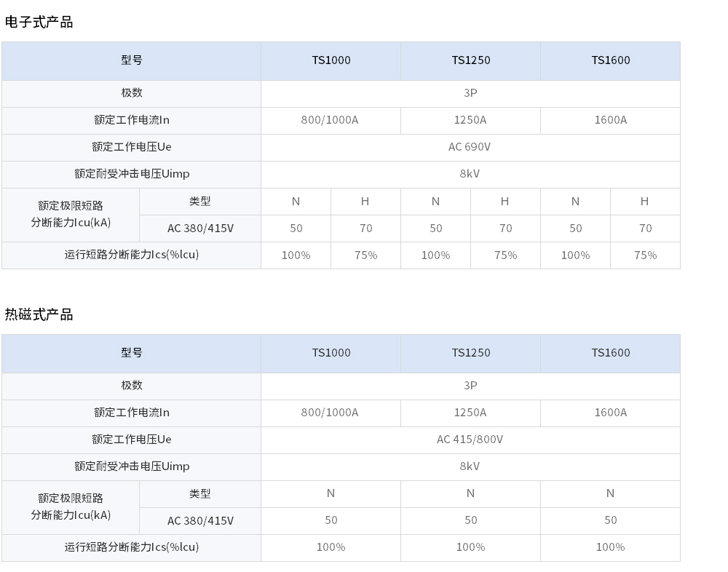Select the AC 415/800V voltage cell
The image size is (728, 572).
click(470, 440)
